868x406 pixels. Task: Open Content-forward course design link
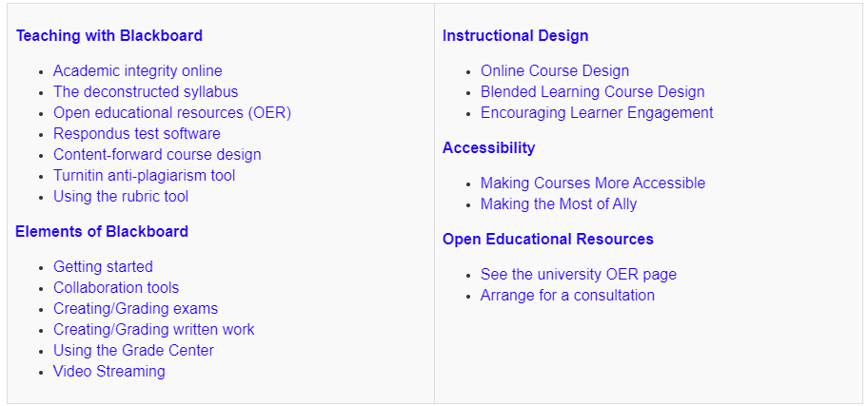pos(157,154)
